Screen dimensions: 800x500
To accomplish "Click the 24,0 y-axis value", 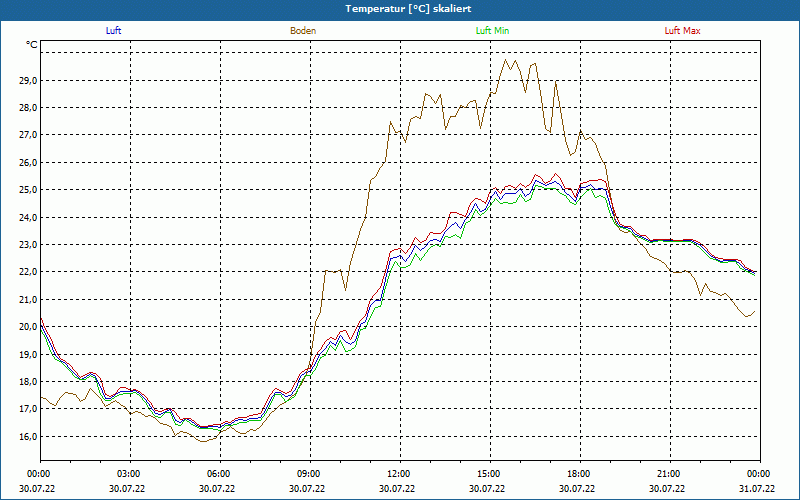I will click(29, 217).
